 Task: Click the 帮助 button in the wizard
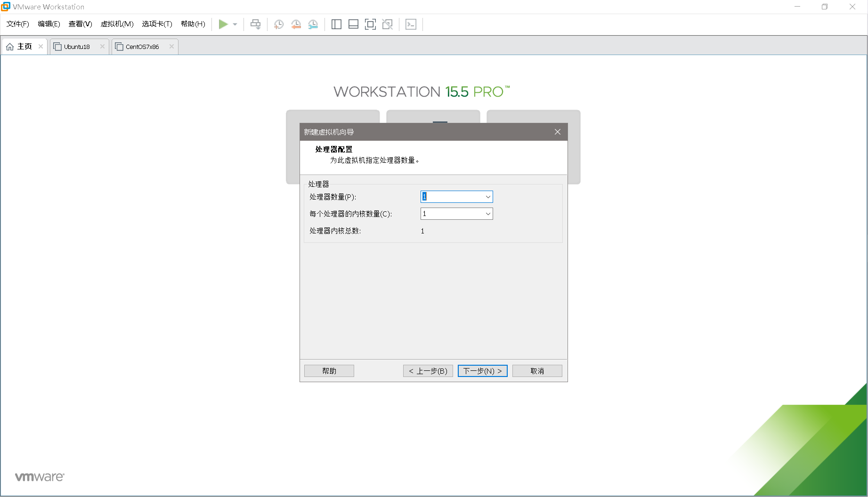329,371
